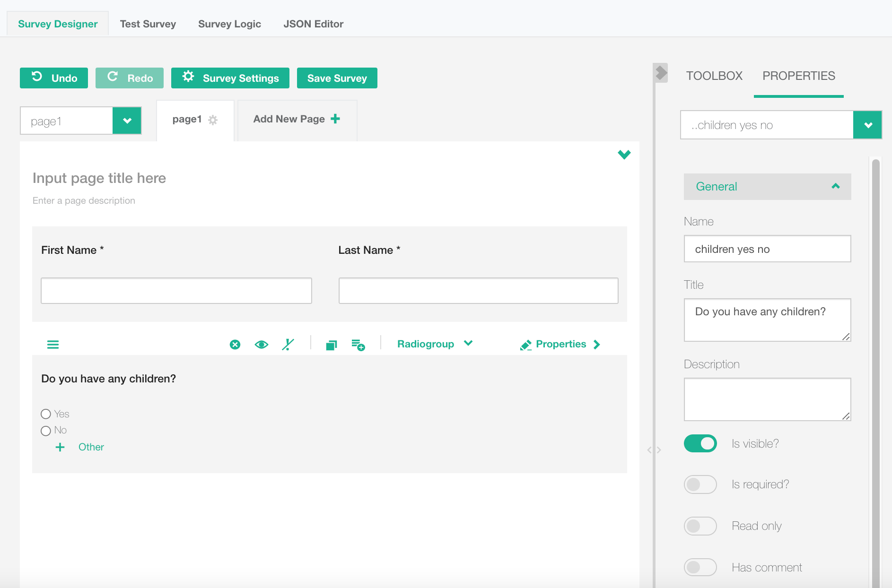Enable the Is required toggle

tap(700, 484)
